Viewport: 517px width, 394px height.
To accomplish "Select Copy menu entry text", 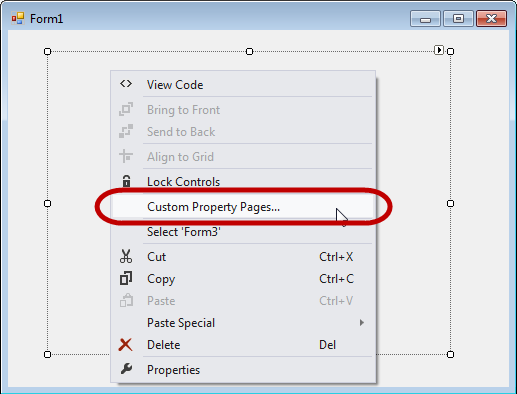I will [x=161, y=279].
